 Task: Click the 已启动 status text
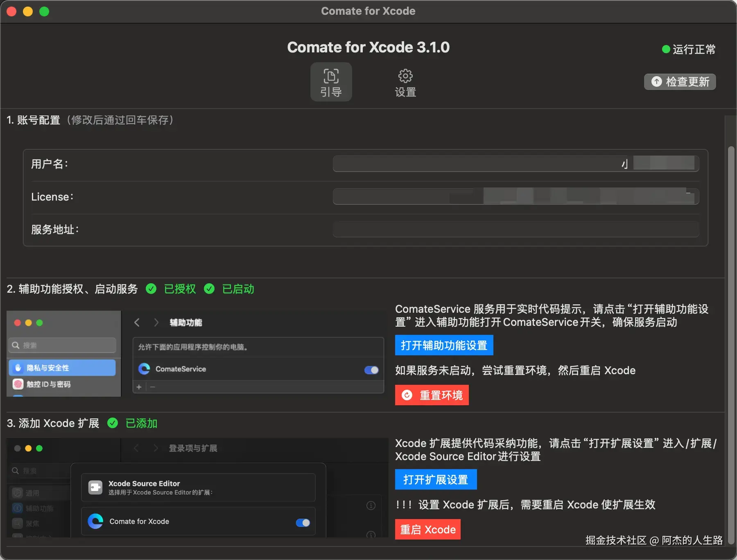[x=238, y=289]
